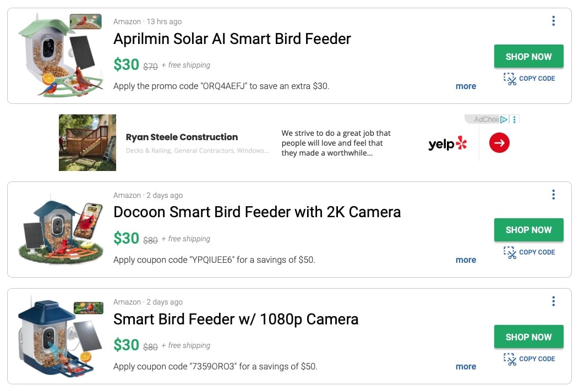Open Smart Bird Feeder w/ 1080p Camera title
This screenshot has height=392, width=579.
(x=236, y=319)
